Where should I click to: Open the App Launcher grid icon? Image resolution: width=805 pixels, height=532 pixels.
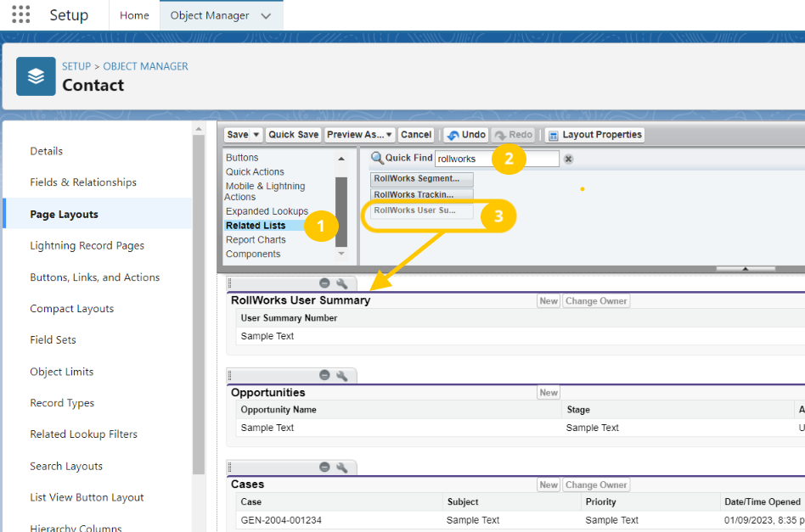pyautogui.click(x=21, y=15)
